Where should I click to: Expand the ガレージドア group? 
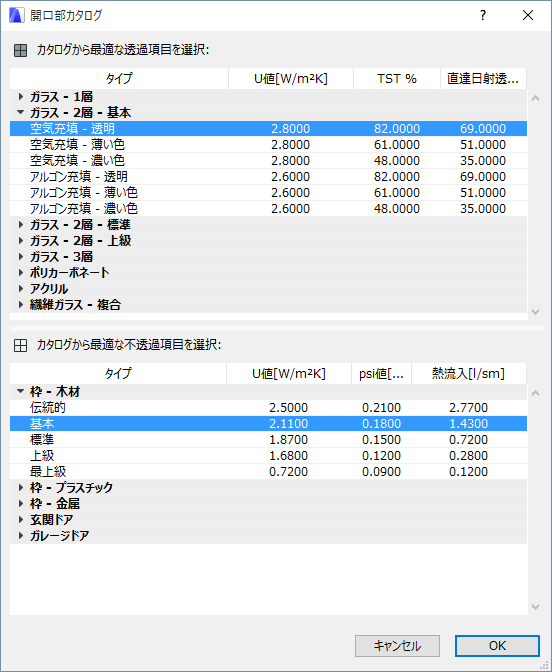tap(21, 535)
